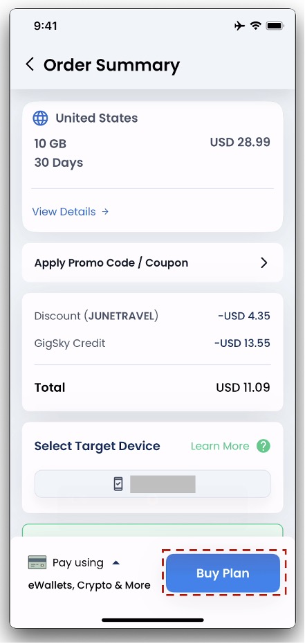Screen dimensions: 305x644
Task: Tap the home indicator bar
Action: (x=152, y=620)
